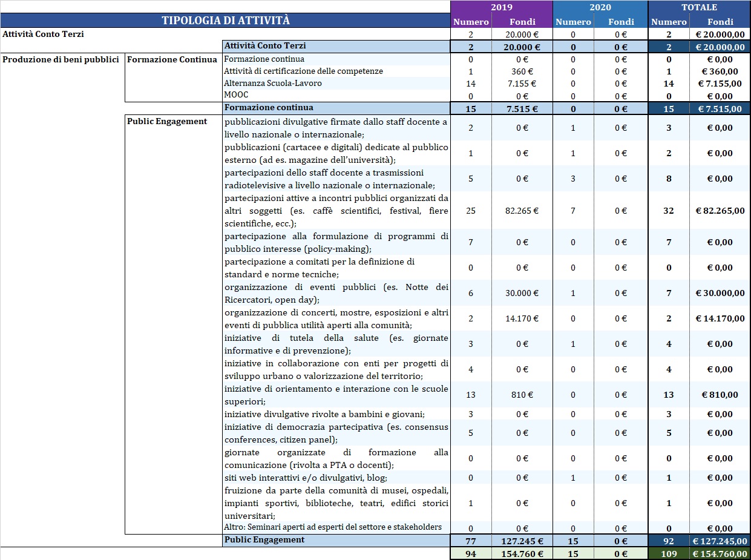Select the TIPOLOGIA DI ATTIVITÀ header cell
The height and width of the screenshot is (560, 751).
pos(225,21)
